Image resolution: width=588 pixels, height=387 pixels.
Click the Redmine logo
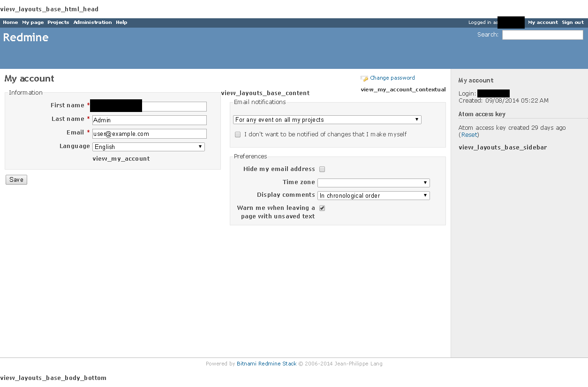point(26,37)
